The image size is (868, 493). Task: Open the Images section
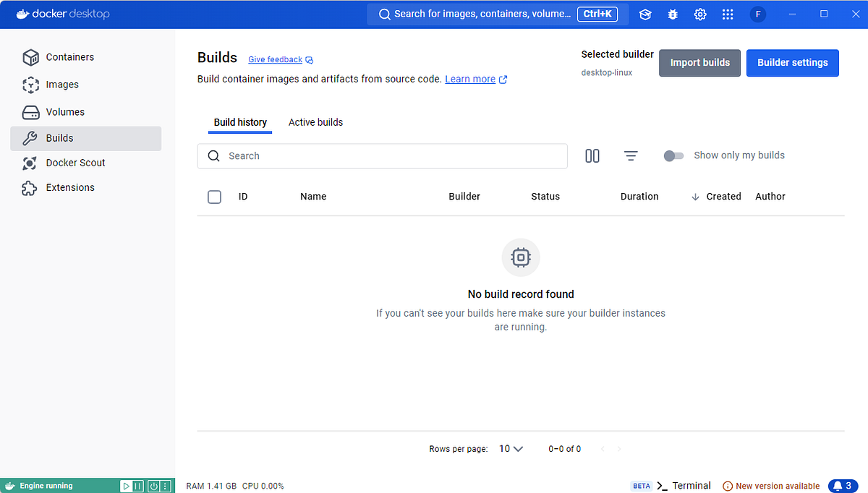point(60,85)
